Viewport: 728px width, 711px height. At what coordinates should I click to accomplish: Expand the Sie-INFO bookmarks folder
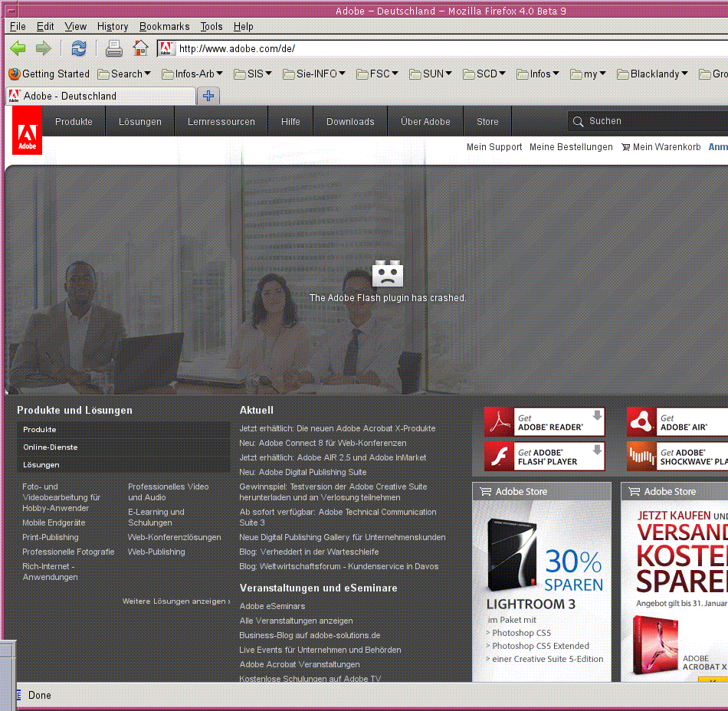pyautogui.click(x=314, y=74)
